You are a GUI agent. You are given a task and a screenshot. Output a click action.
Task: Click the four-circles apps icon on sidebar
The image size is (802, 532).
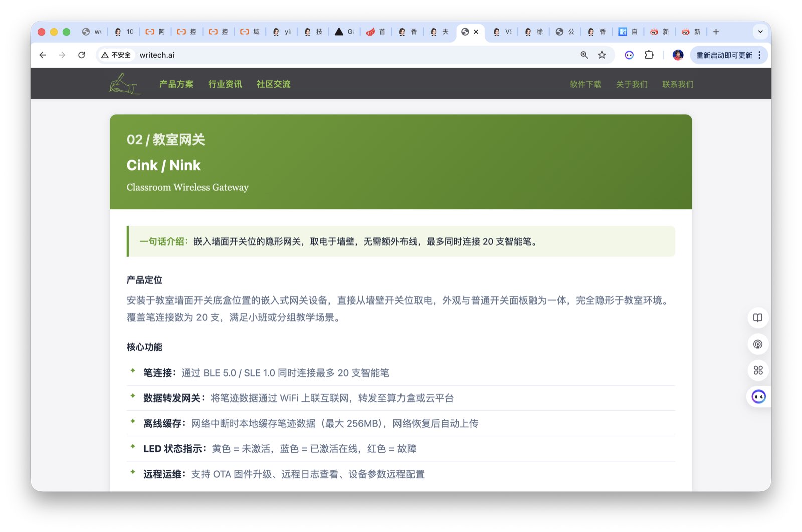758,370
